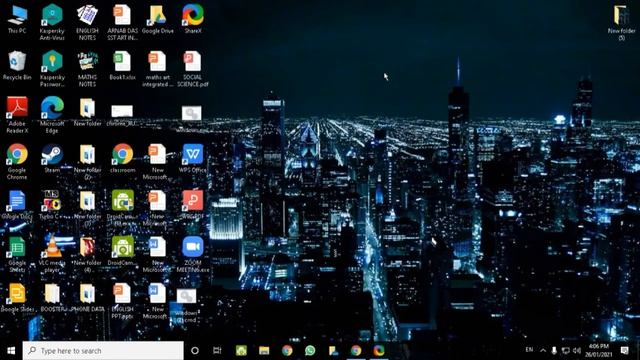Open File Explorer from the taskbar

[x=264, y=351]
